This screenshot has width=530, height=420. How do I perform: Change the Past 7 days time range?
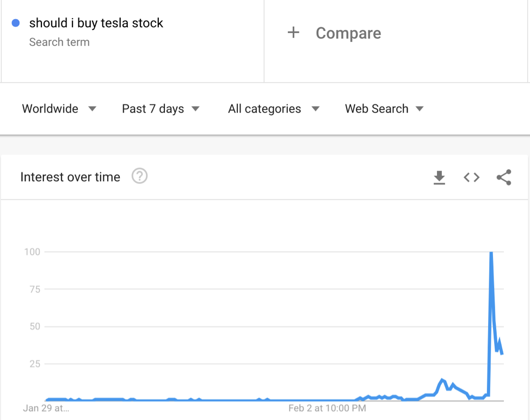161,109
